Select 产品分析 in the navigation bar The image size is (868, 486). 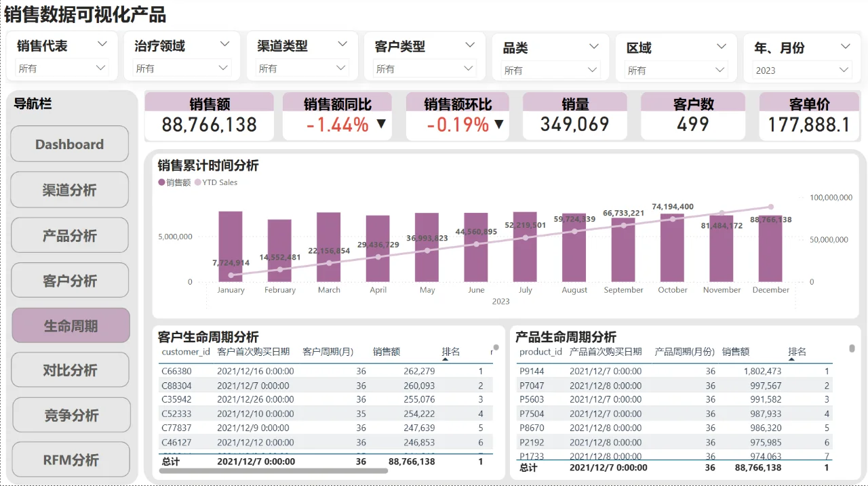tap(69, 235)
